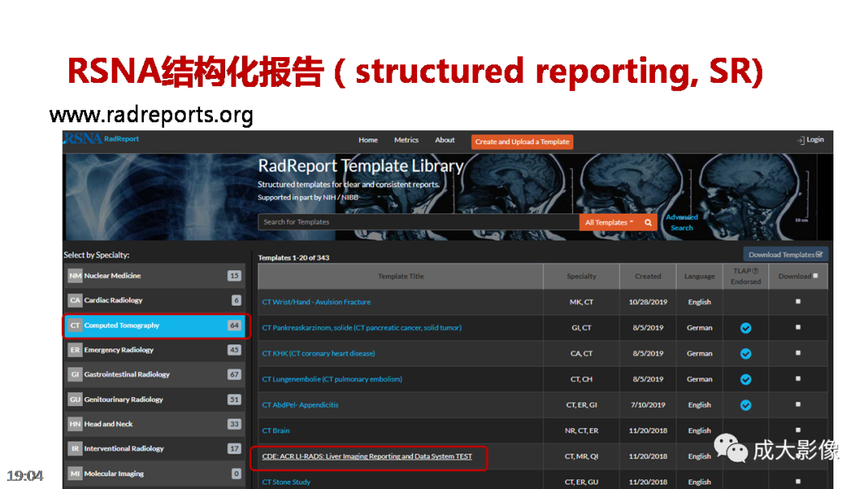Image resolution: width=868 pixels, height=489 pixels.
Task: Click the GI Gastrointestinal Radiology badge icon
Action: (x=75, y=375)
